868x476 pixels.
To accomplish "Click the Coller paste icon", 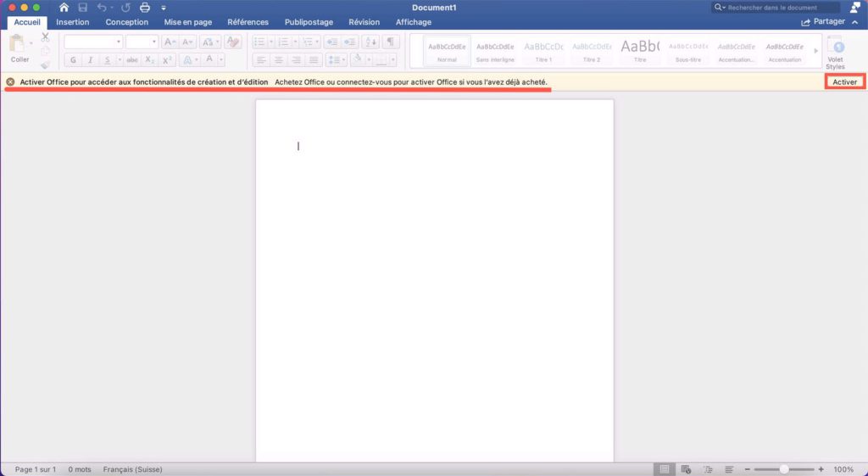I will [x=19, y=49].
